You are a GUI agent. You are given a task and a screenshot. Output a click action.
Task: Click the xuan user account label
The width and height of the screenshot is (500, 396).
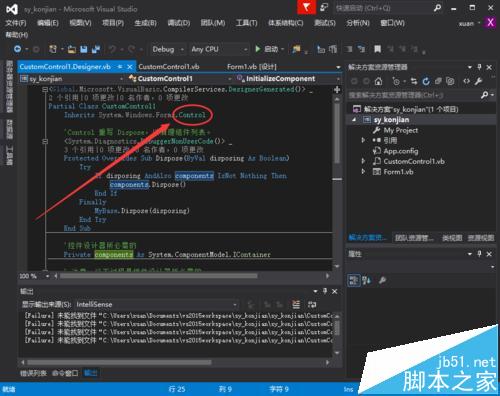tap(466, 23)
